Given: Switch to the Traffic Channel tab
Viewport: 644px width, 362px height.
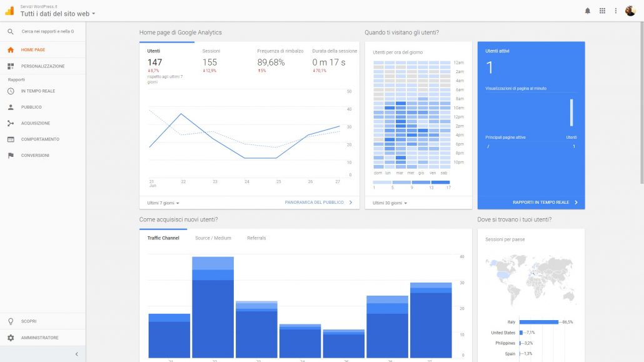Looking at the screenshot, I should click(x=163, y=238).
